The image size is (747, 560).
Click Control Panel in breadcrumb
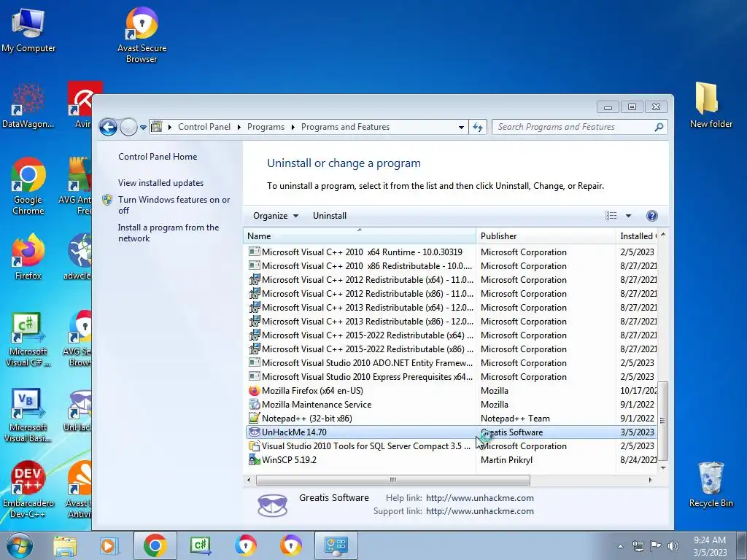coord(204,127)
